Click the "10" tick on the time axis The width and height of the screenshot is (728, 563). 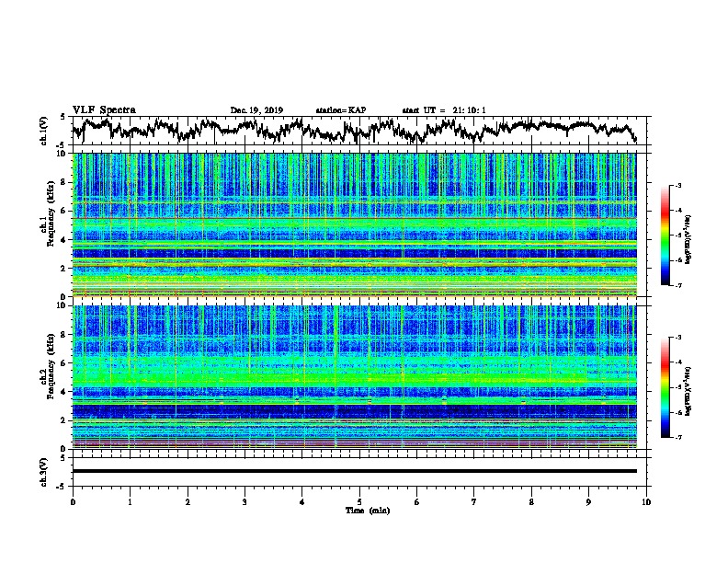click(x=646, y=502)
